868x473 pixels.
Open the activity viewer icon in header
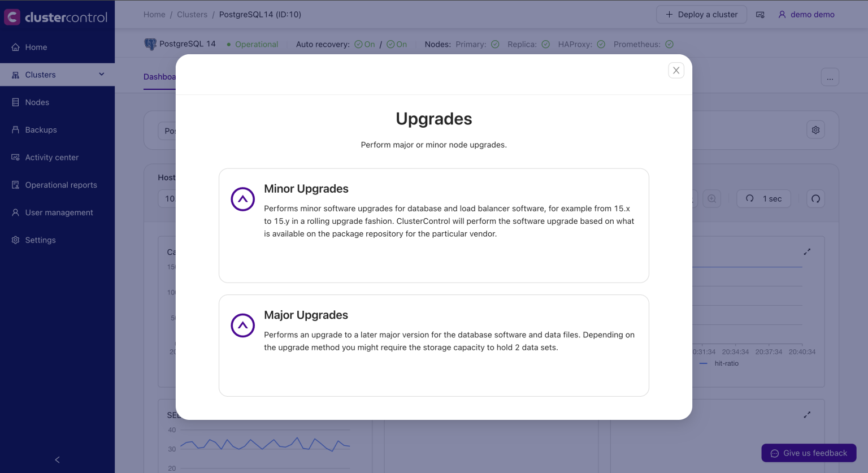coord(760,15)
